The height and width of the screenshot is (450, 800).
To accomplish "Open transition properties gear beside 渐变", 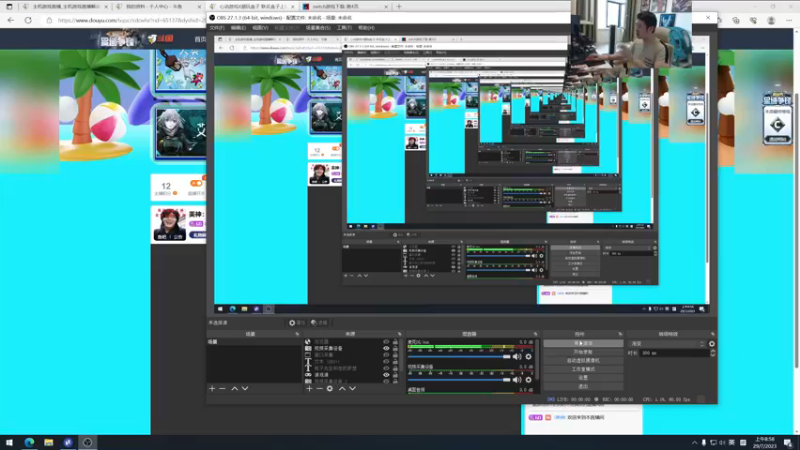I will pyautogui.click(x=712, y=344).
